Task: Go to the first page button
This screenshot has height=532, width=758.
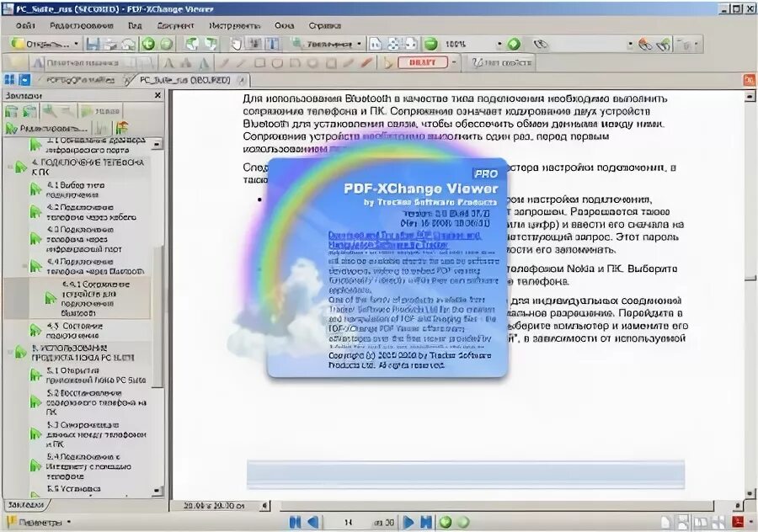Action: 295,522
